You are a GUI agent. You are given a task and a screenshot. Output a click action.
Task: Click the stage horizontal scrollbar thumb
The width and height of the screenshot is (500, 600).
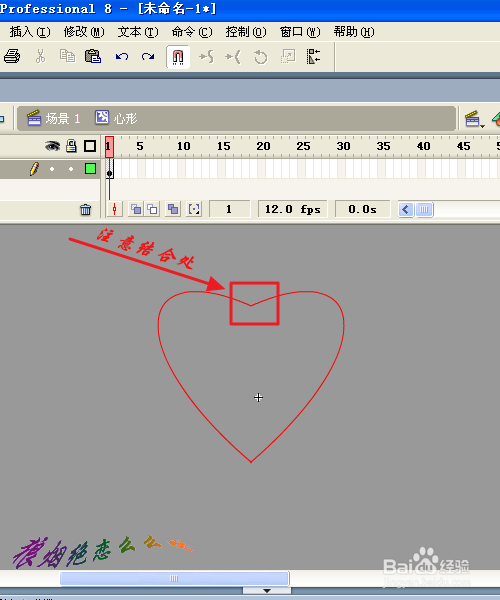tap(174, 578)
